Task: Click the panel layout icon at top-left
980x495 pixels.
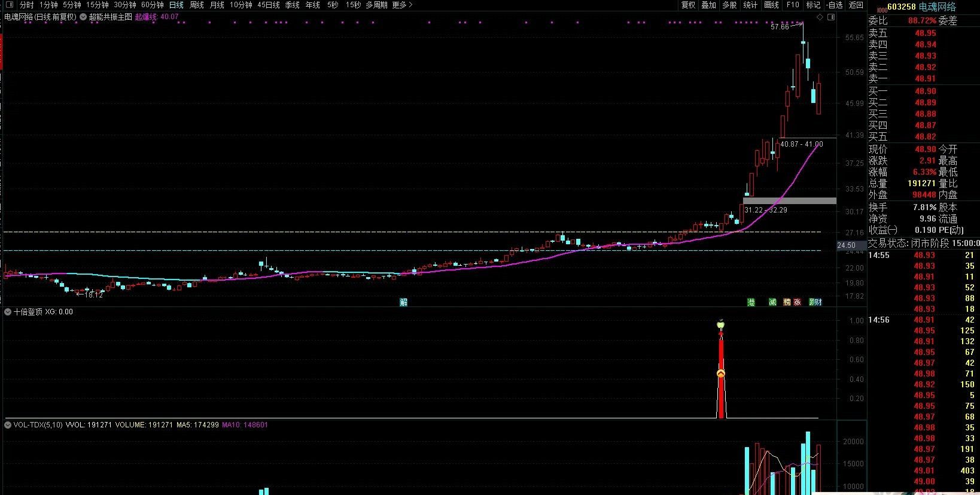Action: point(8,5)
